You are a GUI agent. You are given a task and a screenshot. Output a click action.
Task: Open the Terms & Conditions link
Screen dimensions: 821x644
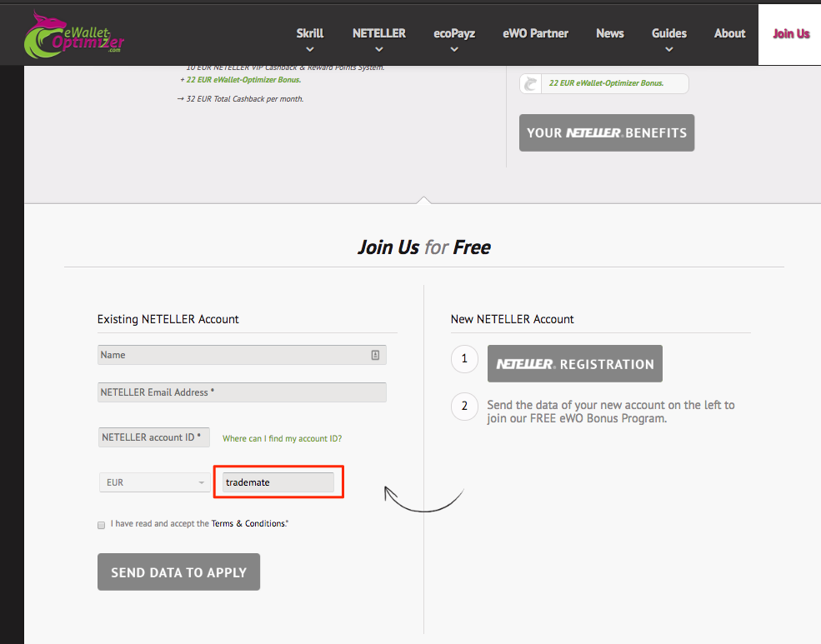pyautogui.click(x=248, y=523)
